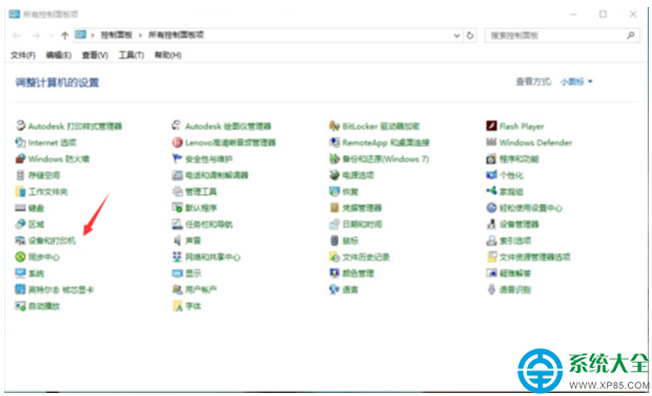
Task: Open 文件历史记录 link
Action: (366, 257)
